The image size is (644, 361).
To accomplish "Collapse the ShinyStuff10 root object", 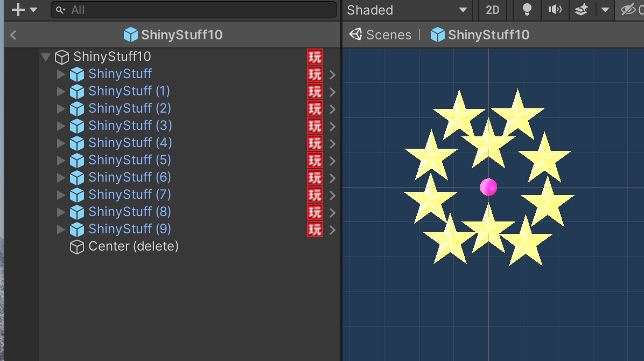I will coord(46,57).
